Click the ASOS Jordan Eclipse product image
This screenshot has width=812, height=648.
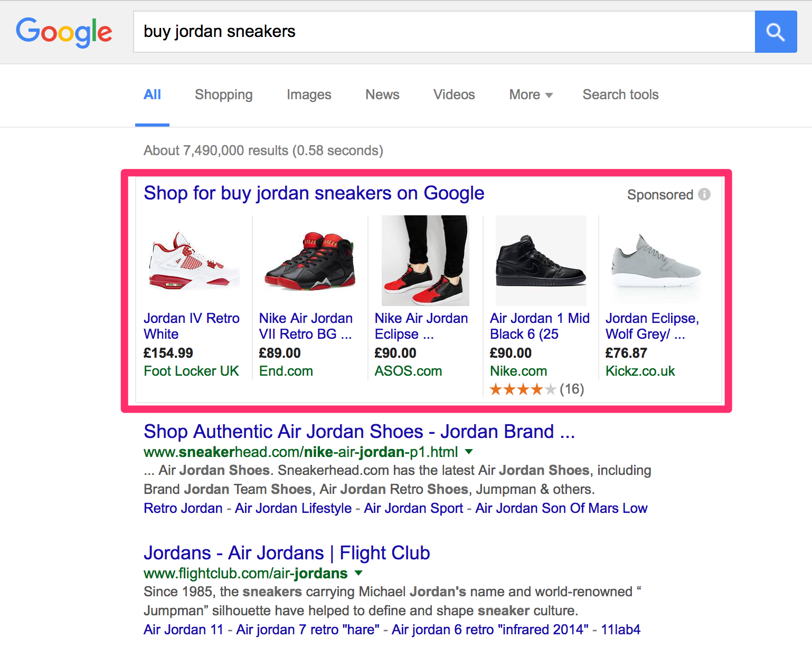coord(426,261)
